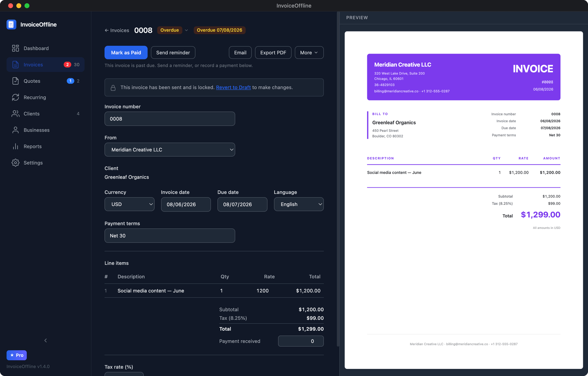Select the Recurring menu label

pyautogui.click(x=35, y=97)
